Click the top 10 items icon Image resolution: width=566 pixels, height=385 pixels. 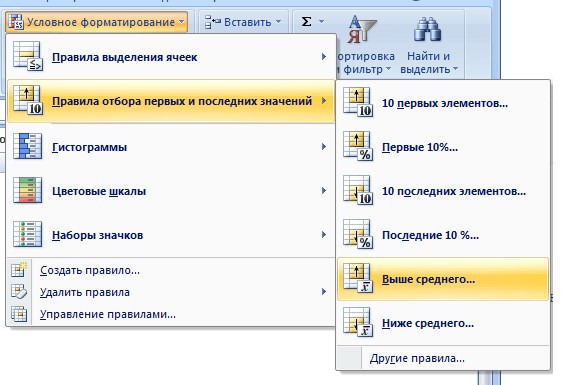(358, 102)
